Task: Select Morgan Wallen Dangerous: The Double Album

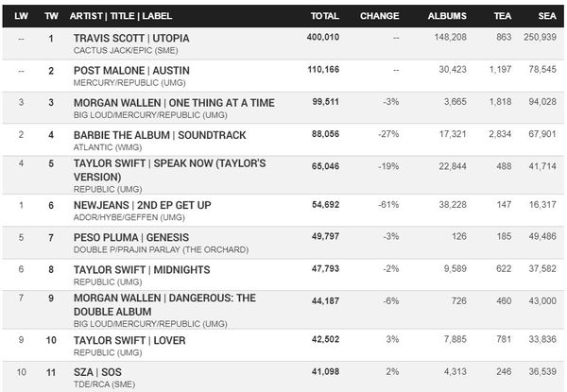Action: click(x=164, y=305)
